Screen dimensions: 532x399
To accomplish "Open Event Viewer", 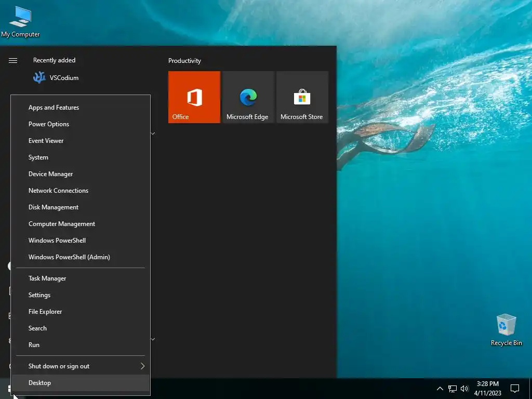I will (81, 141).
